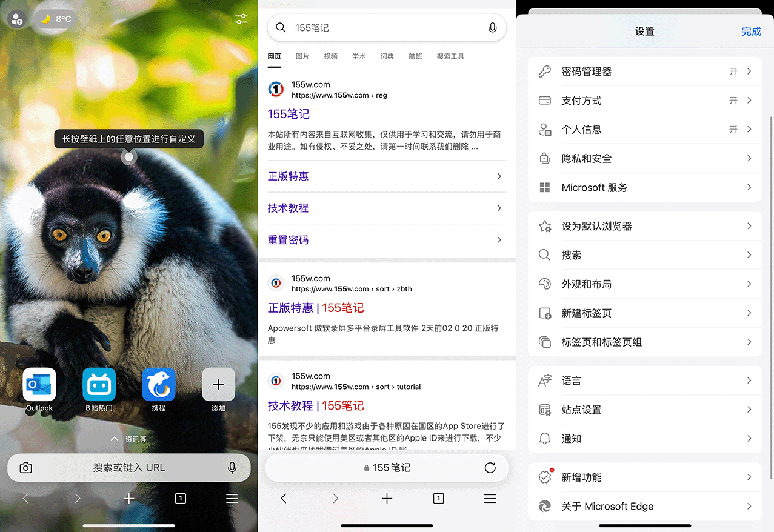The width and height of the screenshot is (774, 532).
Task: Switch to the 视频 search tab
Action: click(x=330, y=56)
